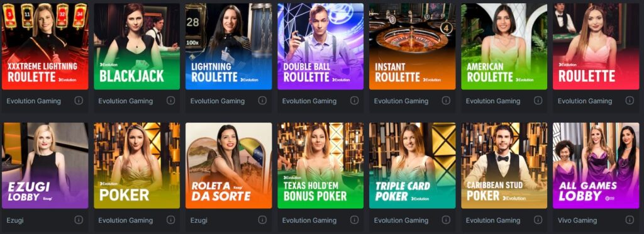Show info for Lightning Roulette tile

[x=262, y=101]
